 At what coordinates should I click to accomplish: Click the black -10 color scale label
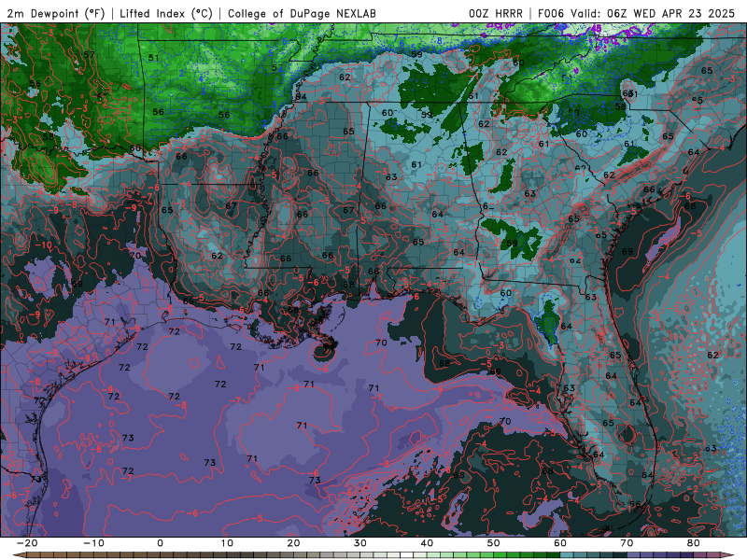tap(93, 543)
